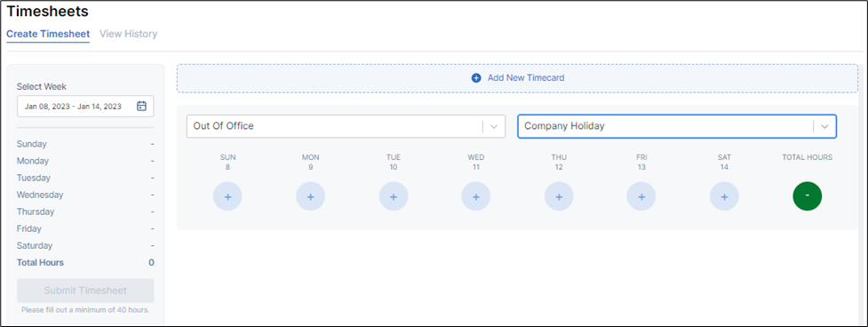Click the Company Holiday selection field
Viewport: 868px width, 327px height.
tap(677, 126)
